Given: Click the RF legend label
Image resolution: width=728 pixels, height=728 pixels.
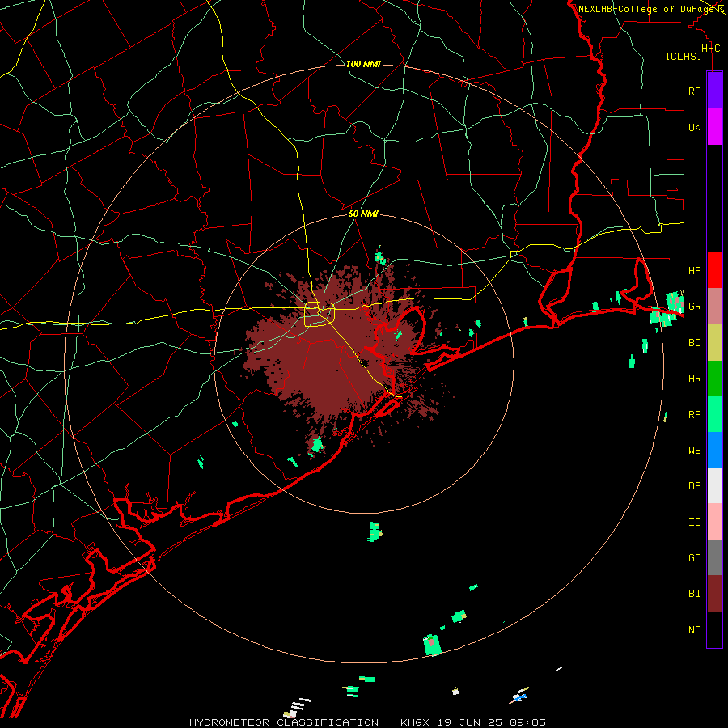Looking at the screenshot, I should point(694,91).
